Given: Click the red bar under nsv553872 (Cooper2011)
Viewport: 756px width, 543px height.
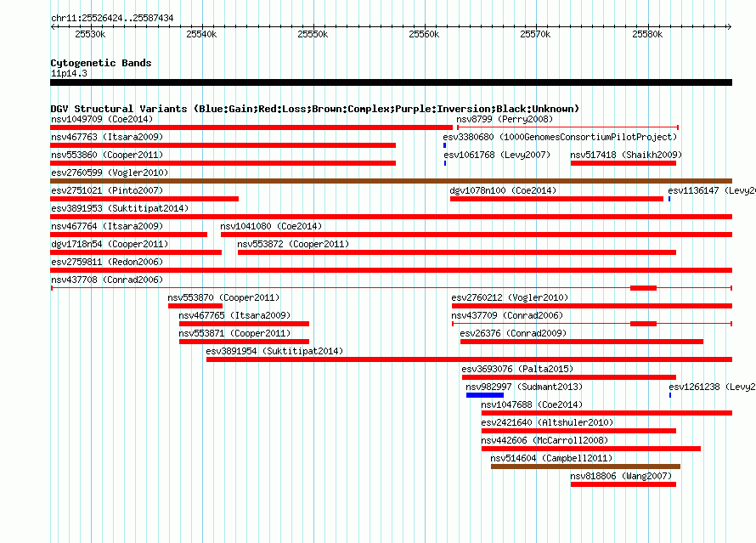Looking at the screenshot, I should (457, 252).
